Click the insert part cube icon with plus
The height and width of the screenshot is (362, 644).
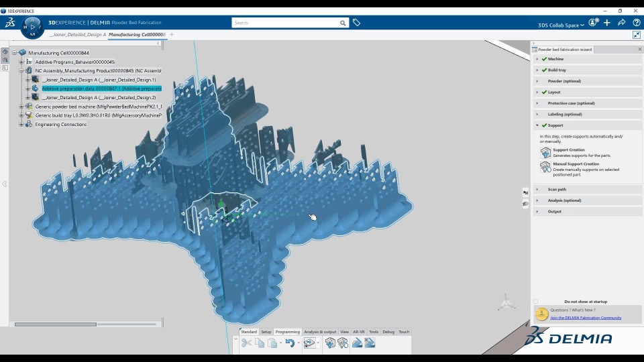(330, 343)
